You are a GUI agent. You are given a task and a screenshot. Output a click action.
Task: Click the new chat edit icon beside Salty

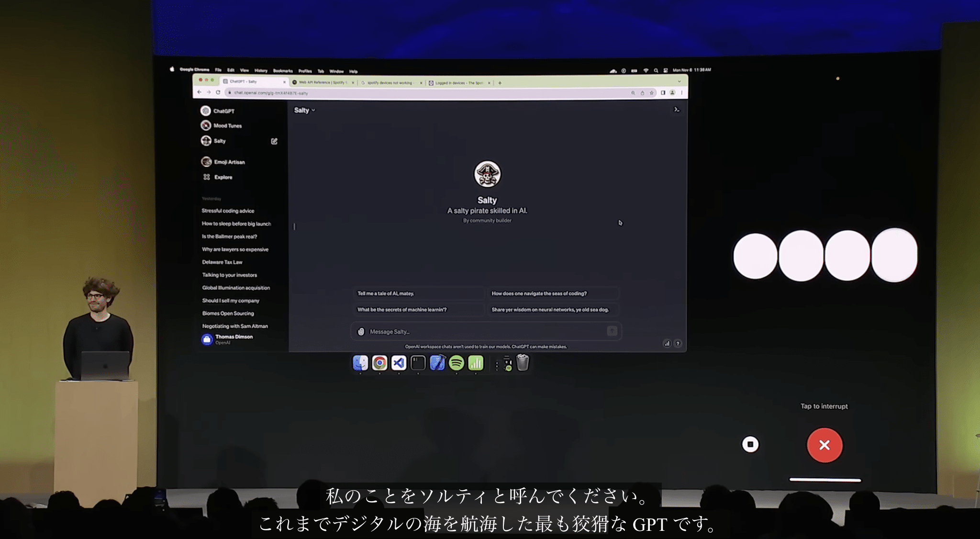click(x=274, y=141)
